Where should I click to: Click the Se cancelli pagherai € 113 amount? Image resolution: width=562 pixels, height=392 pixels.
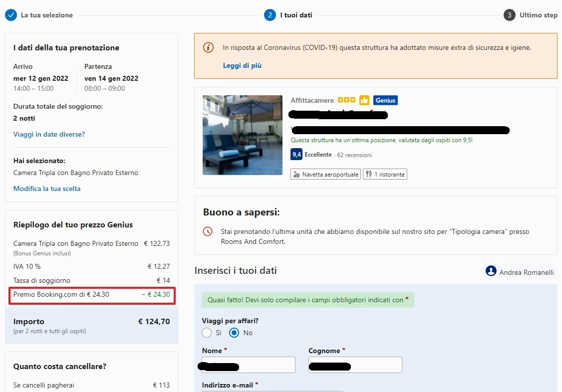[x=161, y=385]
